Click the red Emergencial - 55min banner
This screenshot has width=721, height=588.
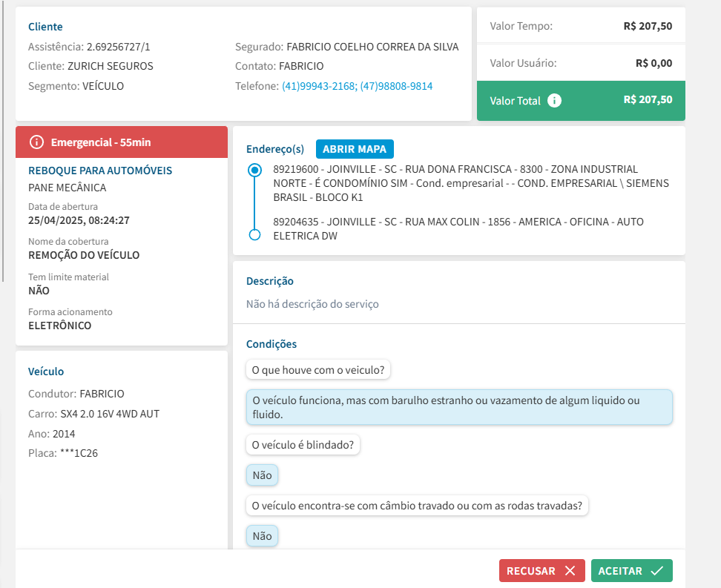pyautogui.click(x=122, y=142)
